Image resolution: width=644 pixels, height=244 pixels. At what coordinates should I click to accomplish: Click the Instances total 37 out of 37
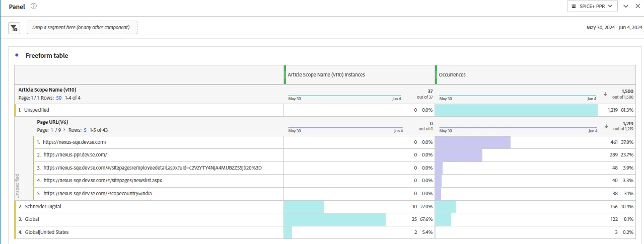(424, 94)
